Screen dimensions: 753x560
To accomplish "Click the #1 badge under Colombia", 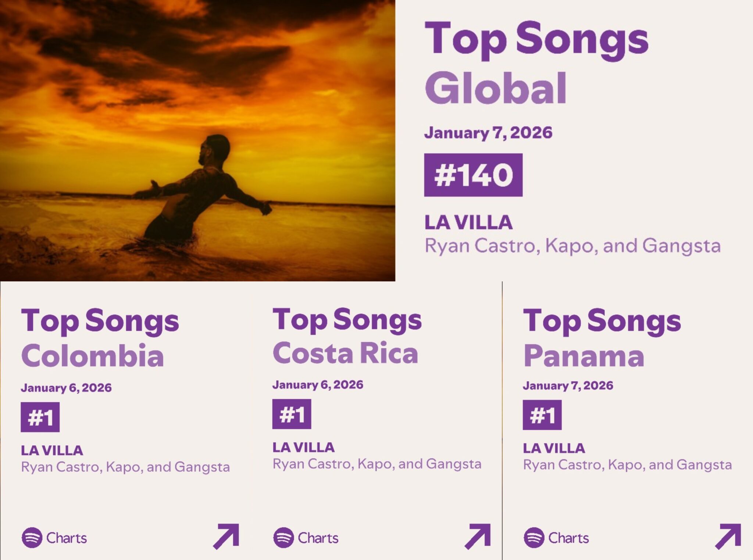I will [40, 417].
